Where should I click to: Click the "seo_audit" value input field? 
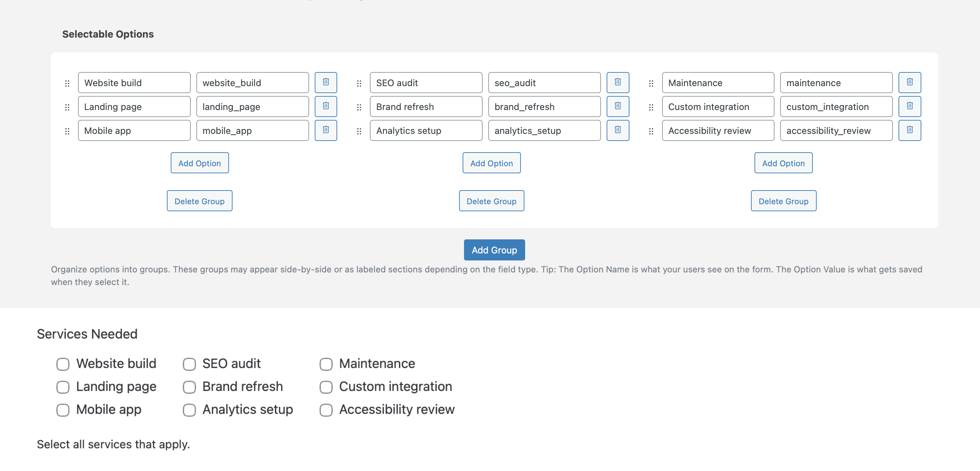[x=544, y=82]
